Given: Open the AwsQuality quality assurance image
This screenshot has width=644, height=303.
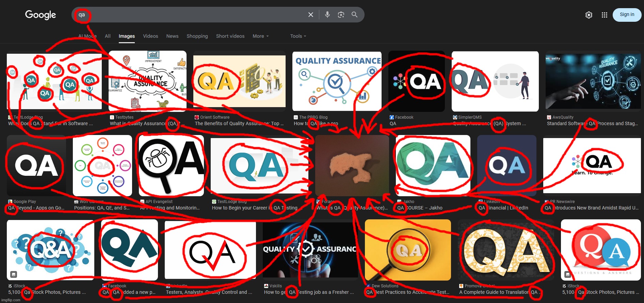Looking at the screenshot, I should (x=593, y=81).
